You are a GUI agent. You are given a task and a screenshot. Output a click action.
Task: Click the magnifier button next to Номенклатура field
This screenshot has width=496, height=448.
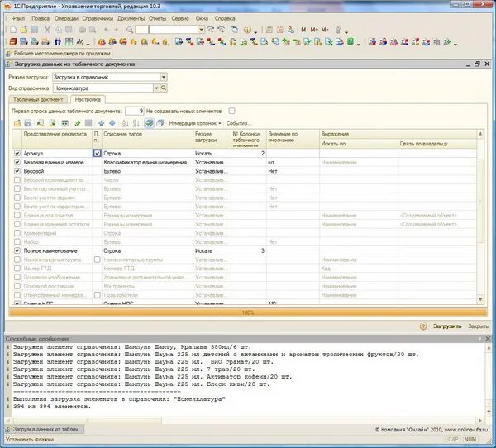(x=164, y=88)
